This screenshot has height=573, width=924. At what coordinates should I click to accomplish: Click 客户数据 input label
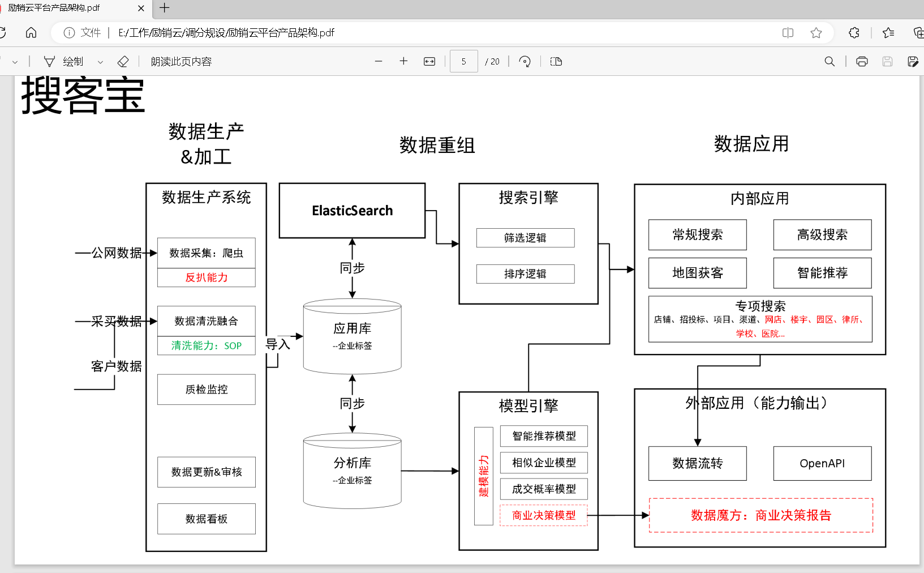click(117, 366)
